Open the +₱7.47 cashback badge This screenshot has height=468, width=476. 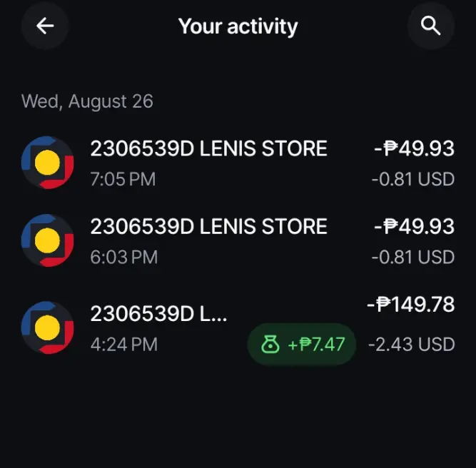point(301,345)
